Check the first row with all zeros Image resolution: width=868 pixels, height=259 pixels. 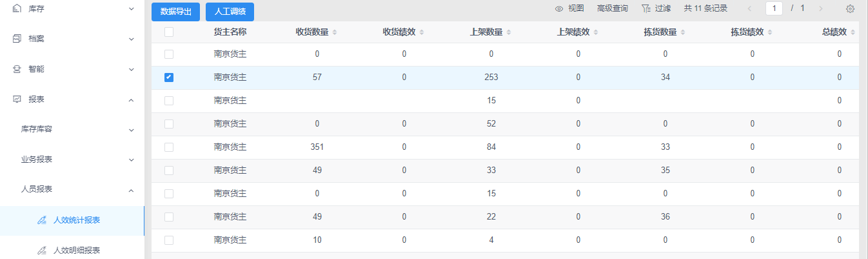pos(169,54)
